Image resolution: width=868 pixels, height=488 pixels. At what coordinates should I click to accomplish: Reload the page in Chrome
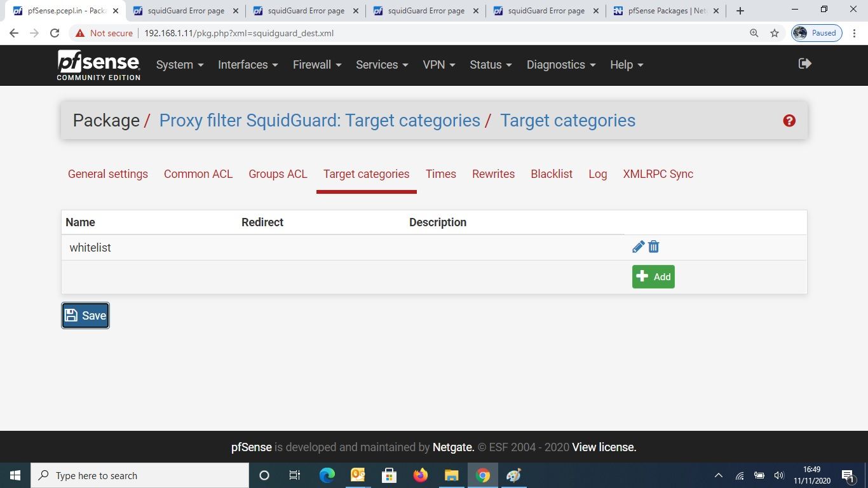[55, 33]
